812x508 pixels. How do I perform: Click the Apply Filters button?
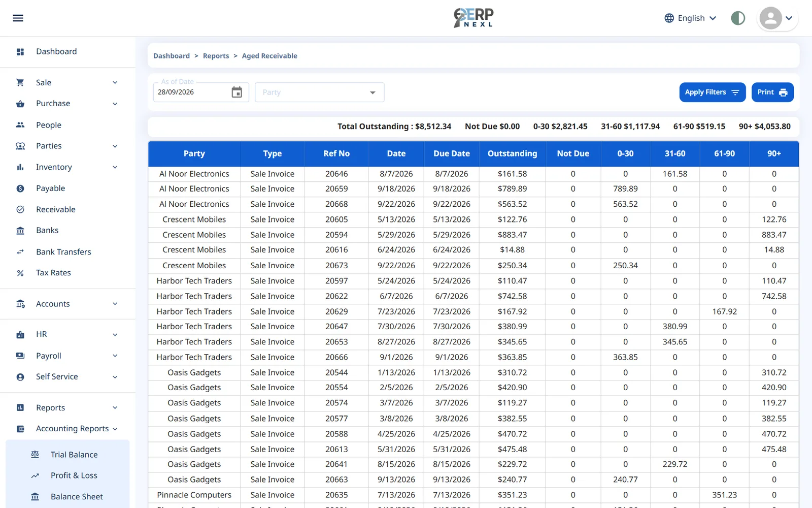tap(712, 92)
